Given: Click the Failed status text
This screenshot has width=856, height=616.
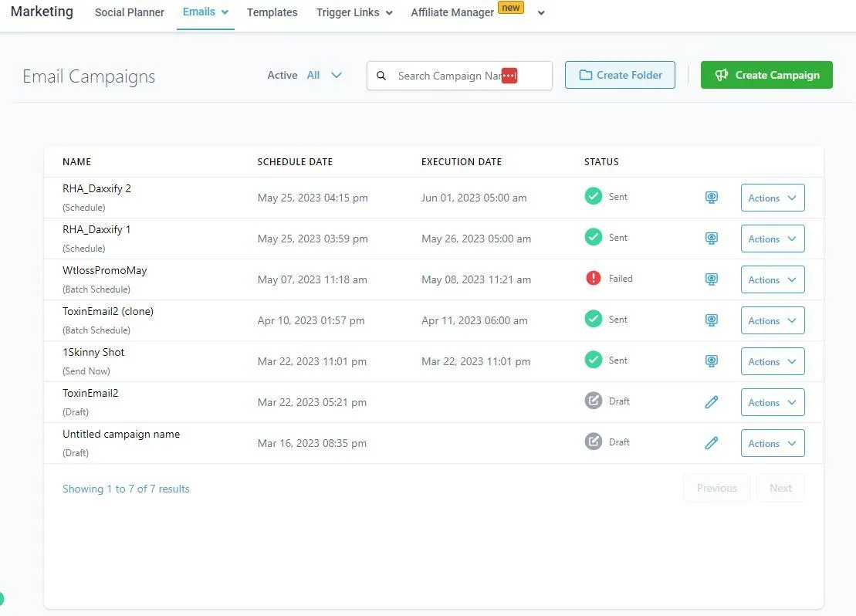Looking at the screenshot, I should (x=621, y=279).
